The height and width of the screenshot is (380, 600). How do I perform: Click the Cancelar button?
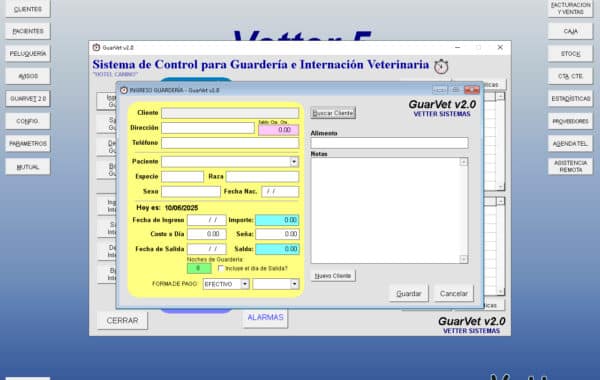point(454,294)
